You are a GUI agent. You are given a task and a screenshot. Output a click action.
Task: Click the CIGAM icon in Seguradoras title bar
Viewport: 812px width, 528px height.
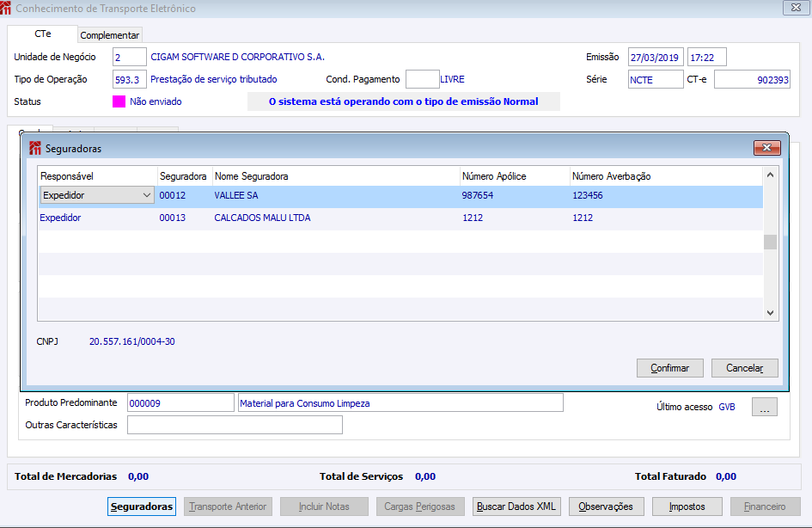(x=34, y=148)
